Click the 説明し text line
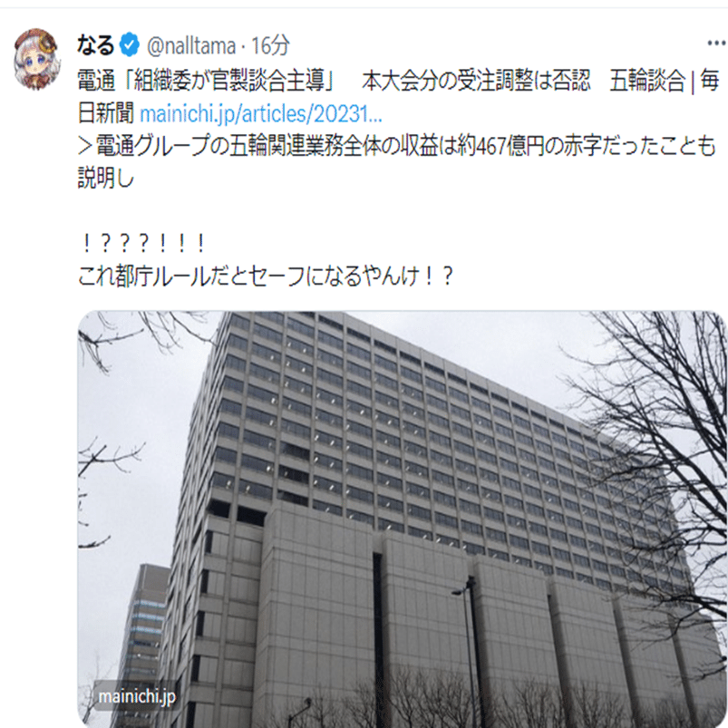The height and width of the screenshot is (728, 728). (106, 179)
